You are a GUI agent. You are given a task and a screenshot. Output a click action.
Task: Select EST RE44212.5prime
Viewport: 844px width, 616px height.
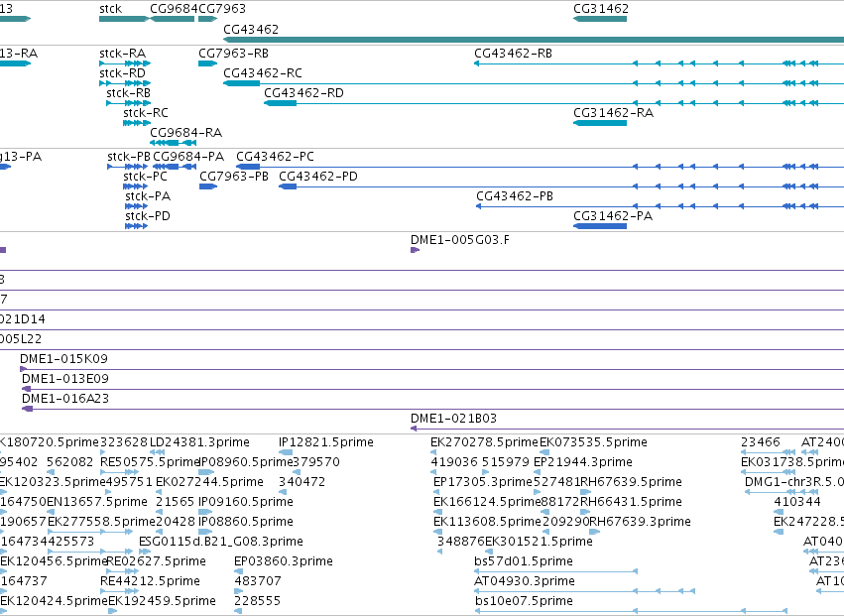(x=150, y=581)
